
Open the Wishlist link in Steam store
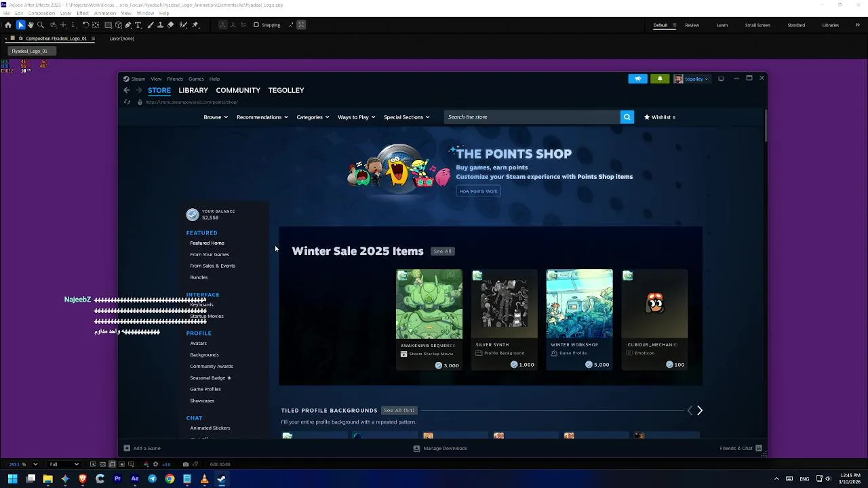click(x=660, y=117)
